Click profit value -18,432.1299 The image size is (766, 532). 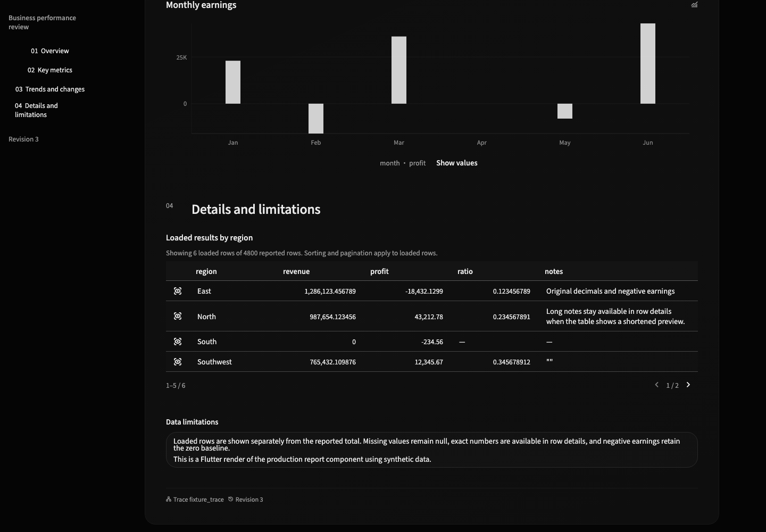[x=424, y=292]
